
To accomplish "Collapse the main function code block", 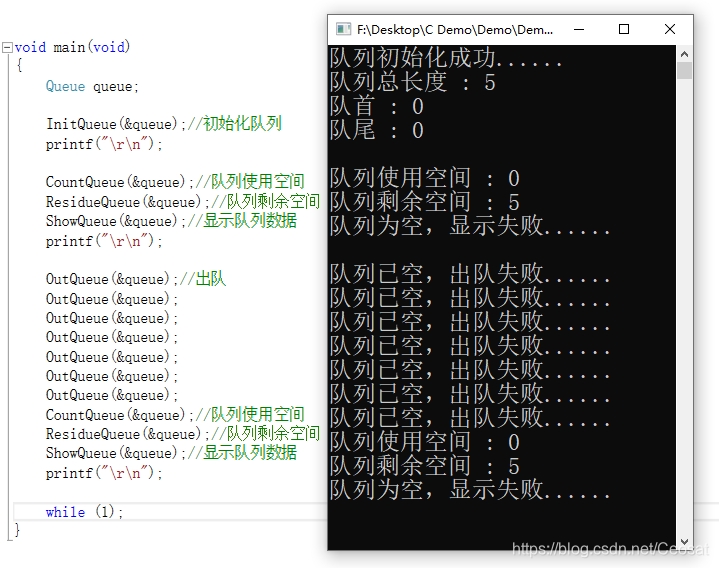I will click(x=7, y=48).
